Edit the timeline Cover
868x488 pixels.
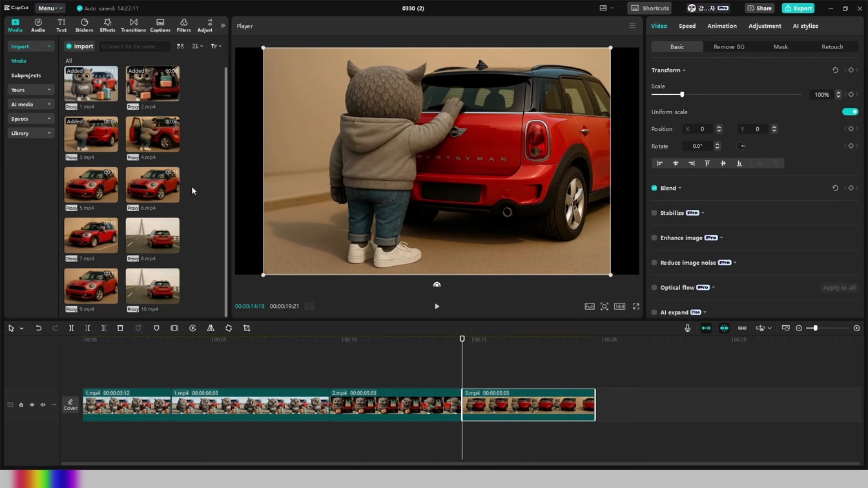click(x=70, y=405)
